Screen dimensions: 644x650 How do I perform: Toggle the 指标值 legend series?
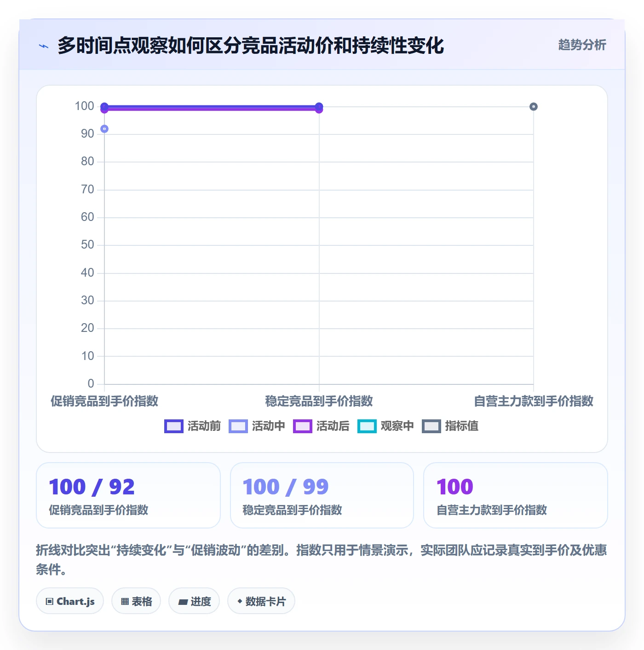pyautogui.click(x=450, y=426)
